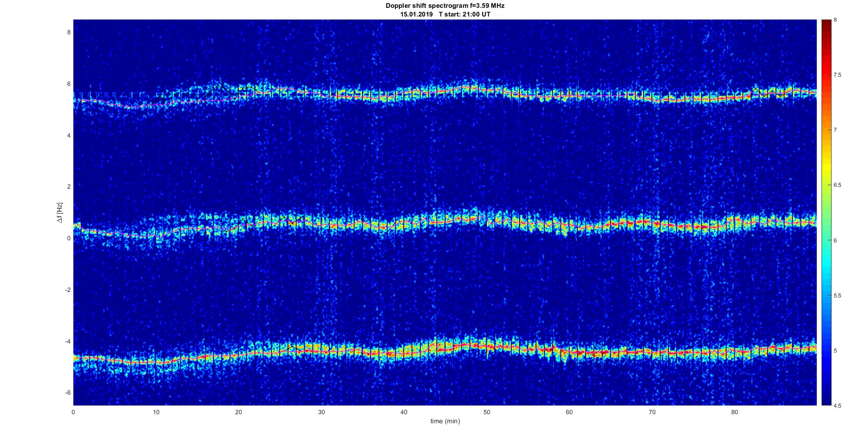
Task: Click the colorbar tick label '7.5'
Action: 837,75
